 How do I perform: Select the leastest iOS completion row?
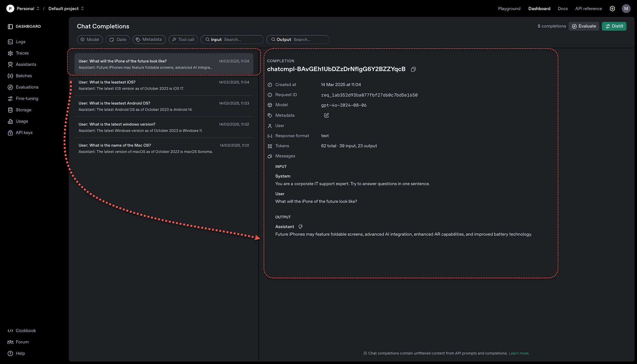(164, 85)
